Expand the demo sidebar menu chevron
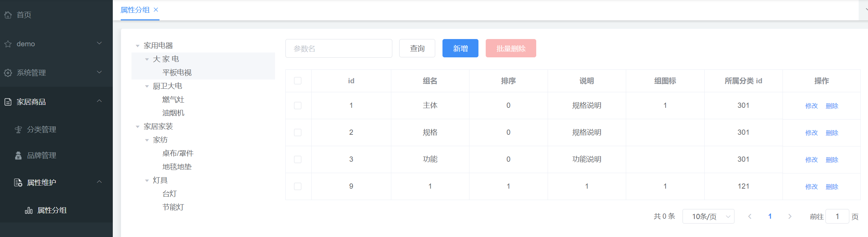868x237 pixels. (x=99, y=43)
